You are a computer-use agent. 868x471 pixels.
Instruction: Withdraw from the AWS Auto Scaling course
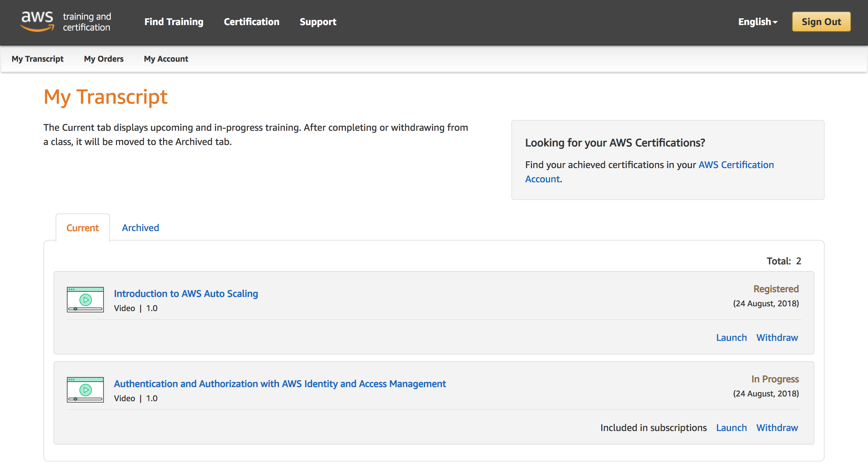777,337
